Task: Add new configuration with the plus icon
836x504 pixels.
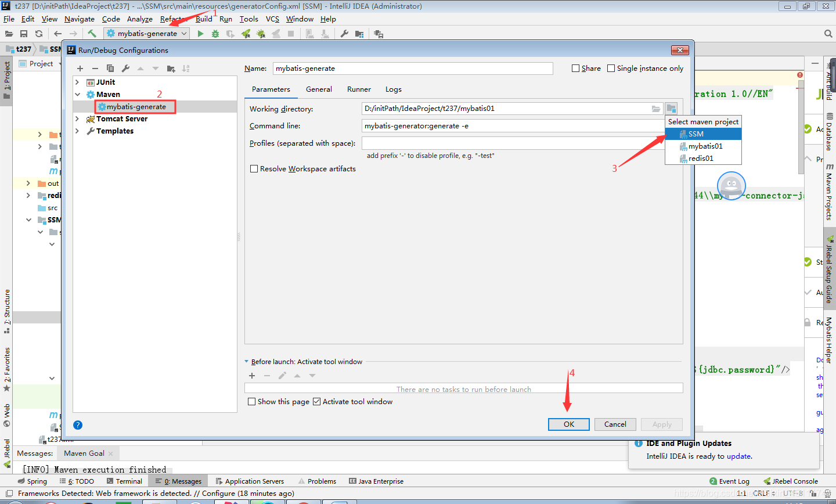Action: pyautogui.click(x=80, y=69)
